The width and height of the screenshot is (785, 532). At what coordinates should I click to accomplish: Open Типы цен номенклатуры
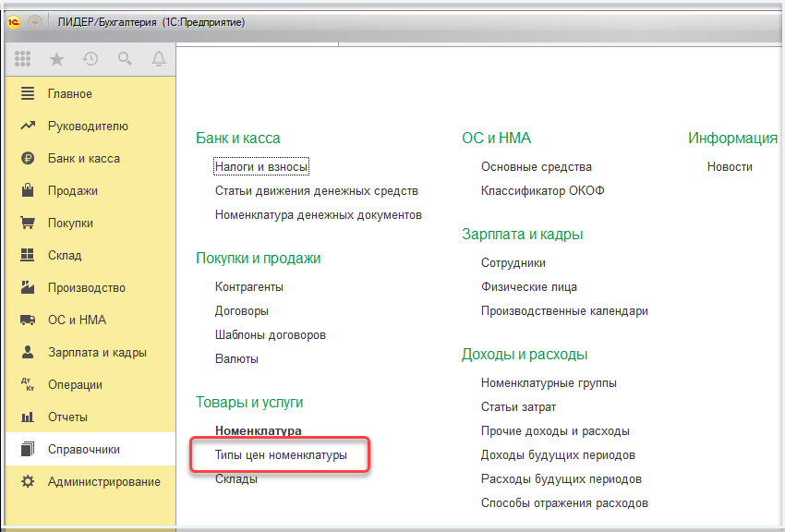click(281, 455)
